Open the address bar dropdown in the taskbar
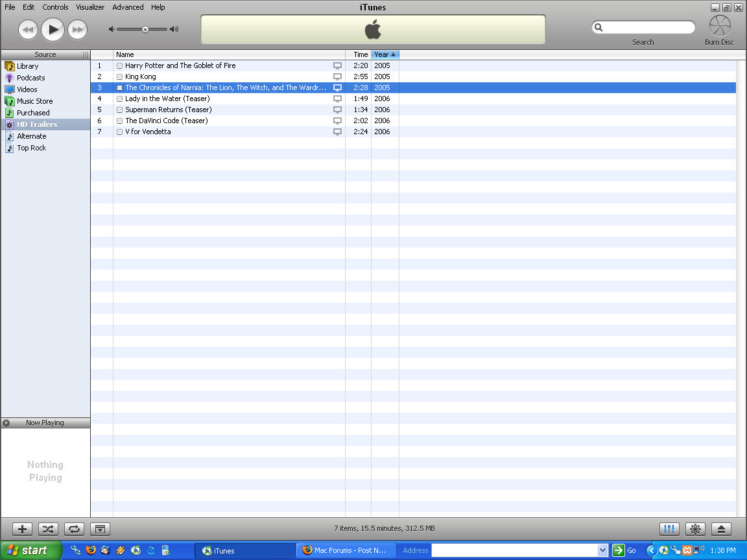747x560 pixels. (x=602, y=550)
